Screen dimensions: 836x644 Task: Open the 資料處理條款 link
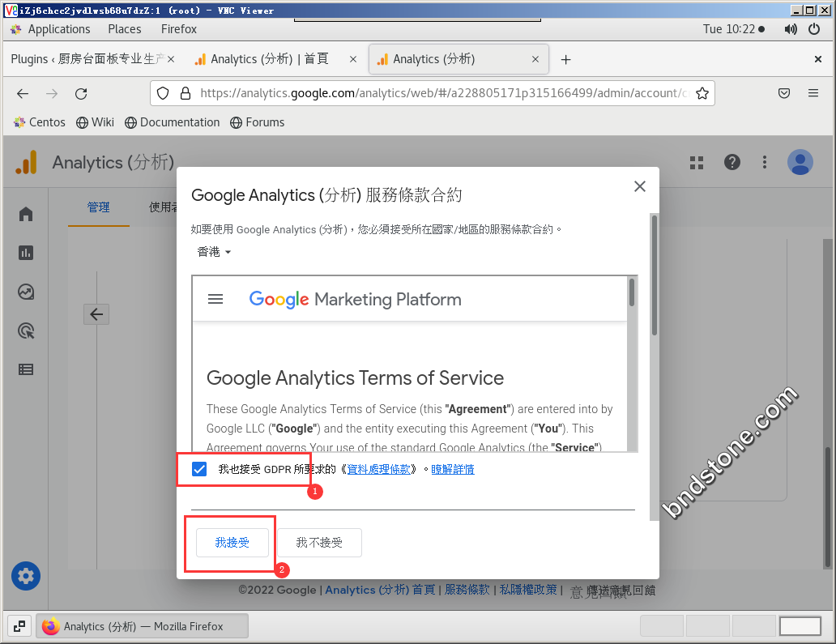click(x=378, y=469)
